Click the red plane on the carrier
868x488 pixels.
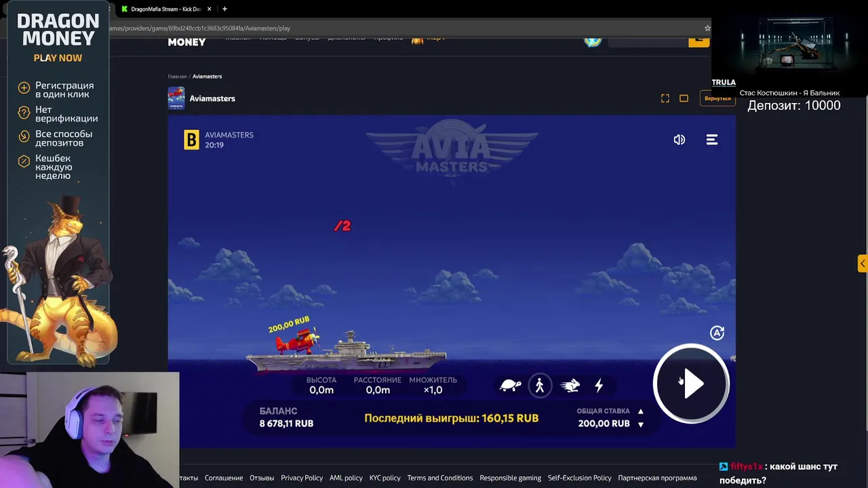point(297,342)
